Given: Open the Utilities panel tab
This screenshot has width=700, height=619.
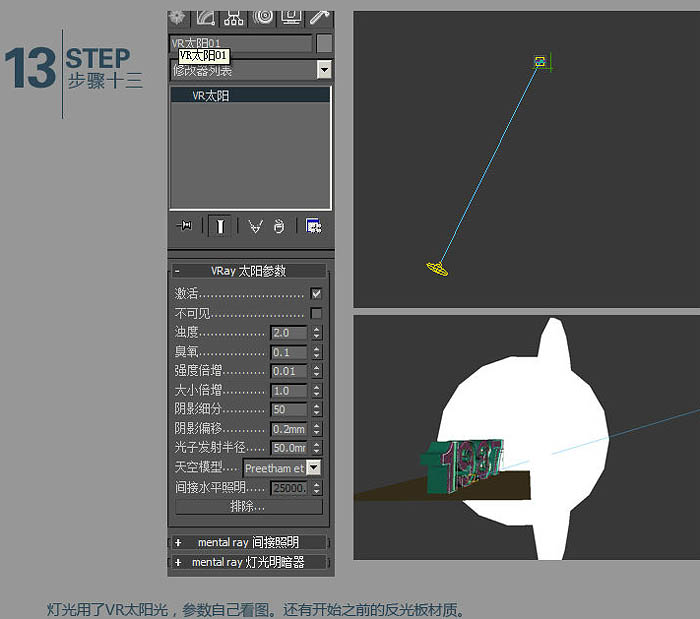Looking at the screenshot, I should click(x=320, y=18).
